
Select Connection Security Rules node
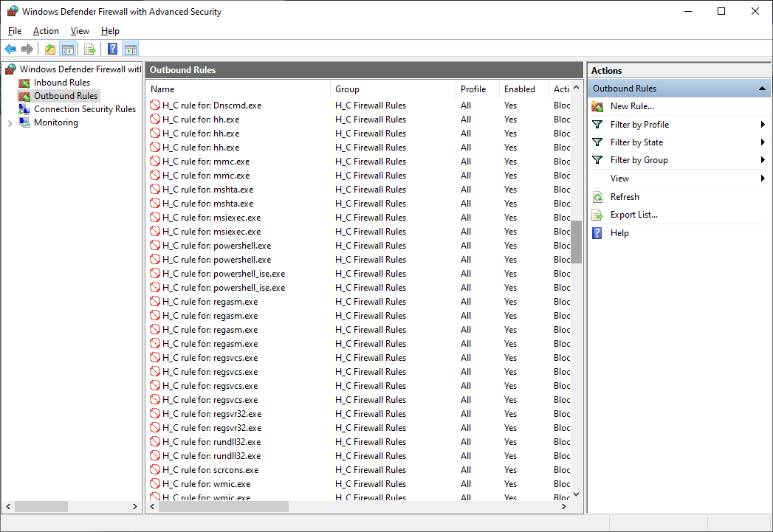click(x=85, y=109)
